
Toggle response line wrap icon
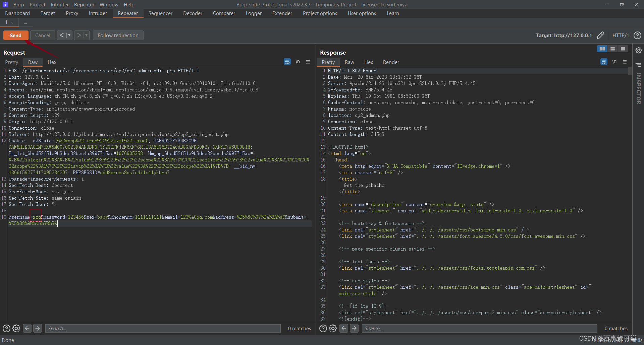click(x=604, y=62)
